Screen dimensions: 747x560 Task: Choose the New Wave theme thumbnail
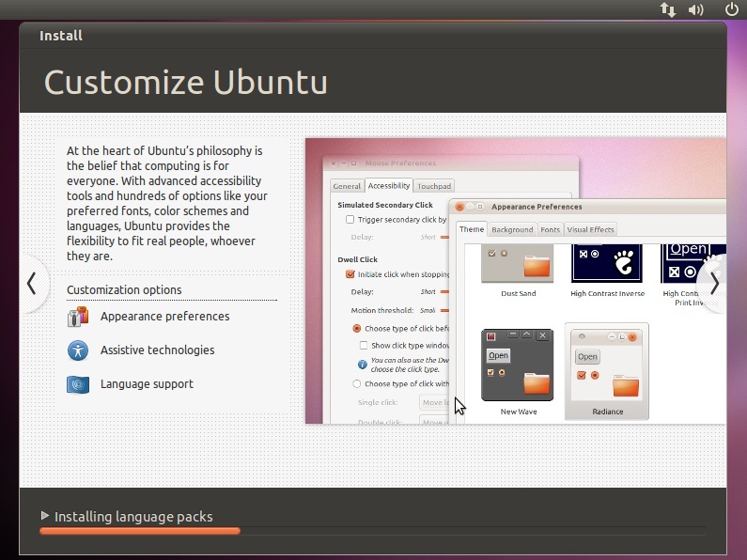pyautogui.click(x=518, y=370)
